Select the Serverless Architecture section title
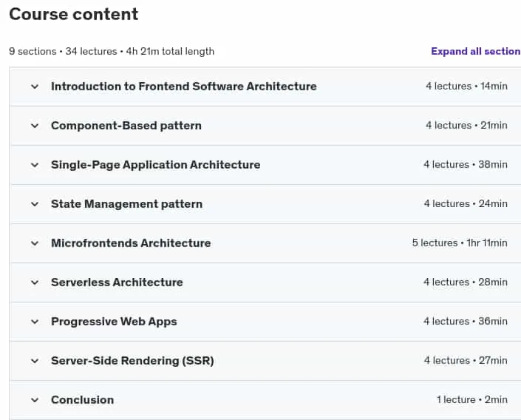The width and height of the screenshot is (521, 420). (x=117, y=282)
